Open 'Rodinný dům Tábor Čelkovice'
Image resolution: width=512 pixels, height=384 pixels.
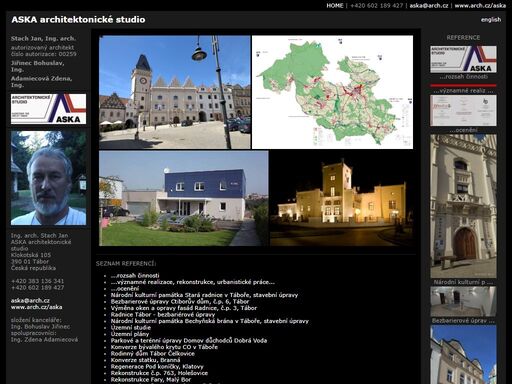coord(152,354)
